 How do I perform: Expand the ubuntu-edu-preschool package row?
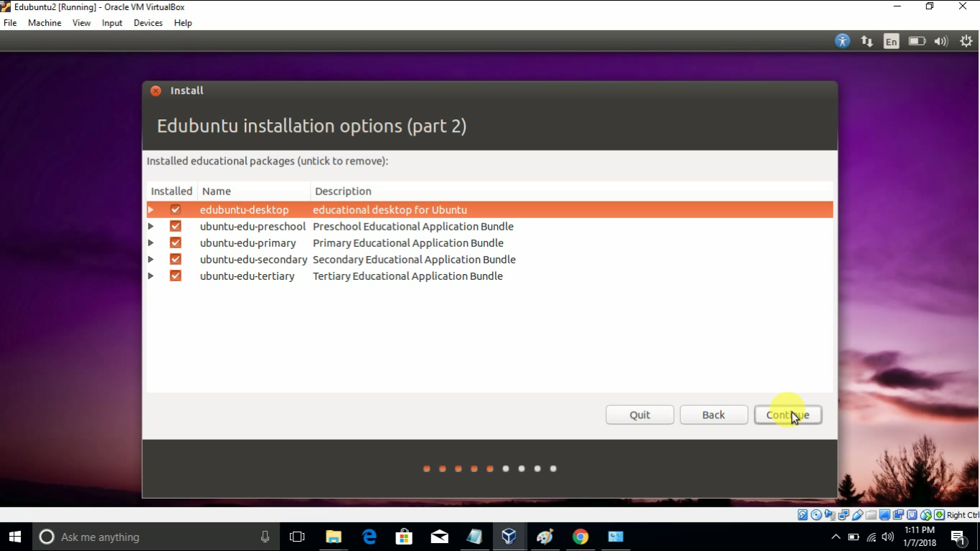pyautogui.click(x=151, y=226)
